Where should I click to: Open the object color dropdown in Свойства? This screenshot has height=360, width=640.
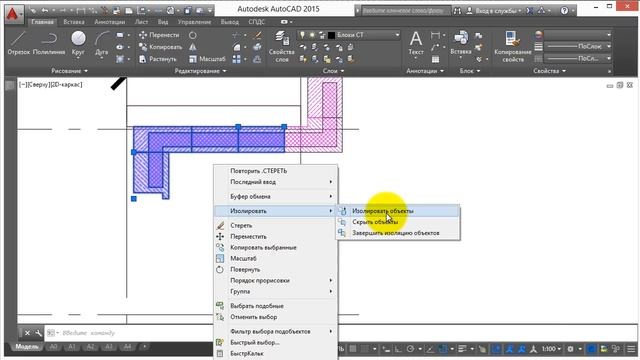click(579, 35)
